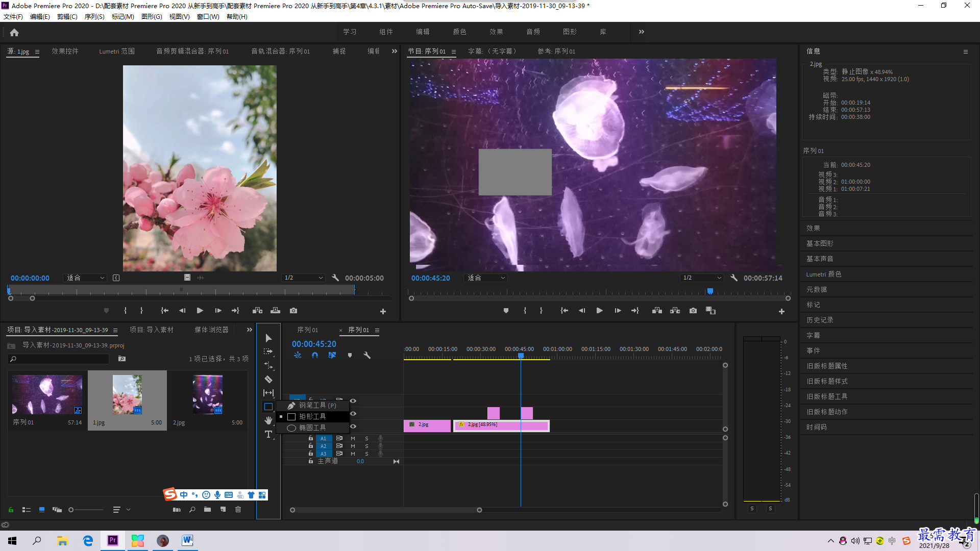The width and height of the screenshot is (980, 551).
Task: Toggle solo S on track A2
Action: tap(366, 446)
